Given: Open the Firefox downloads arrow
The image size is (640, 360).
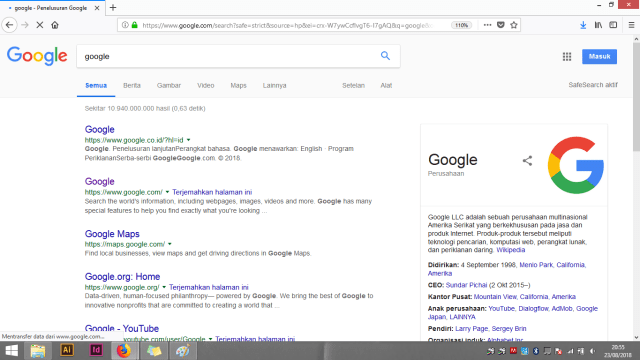Looking at the screenshot, I should pyautogui.click(x=583, y=25).
